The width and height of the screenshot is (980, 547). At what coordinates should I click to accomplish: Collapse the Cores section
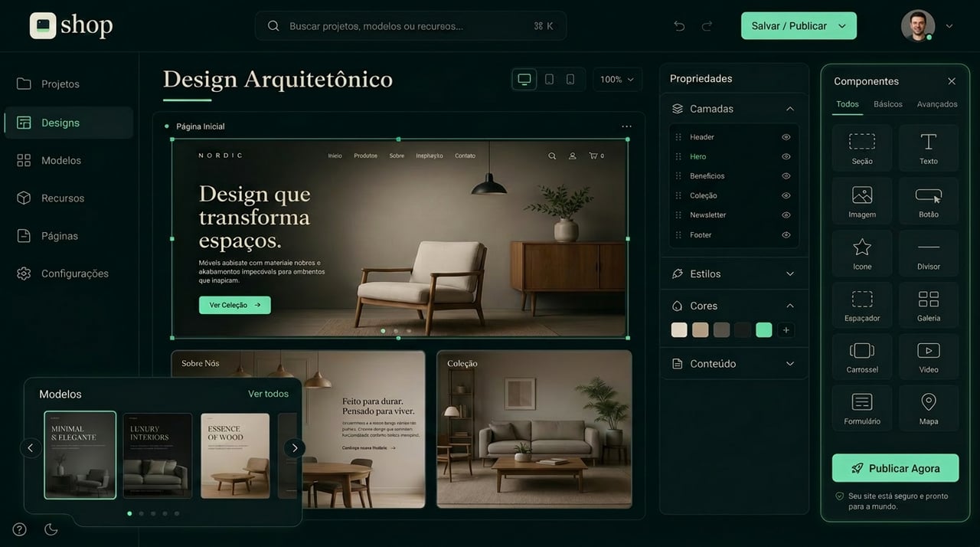pyautogui.click(x=790, y=306)
